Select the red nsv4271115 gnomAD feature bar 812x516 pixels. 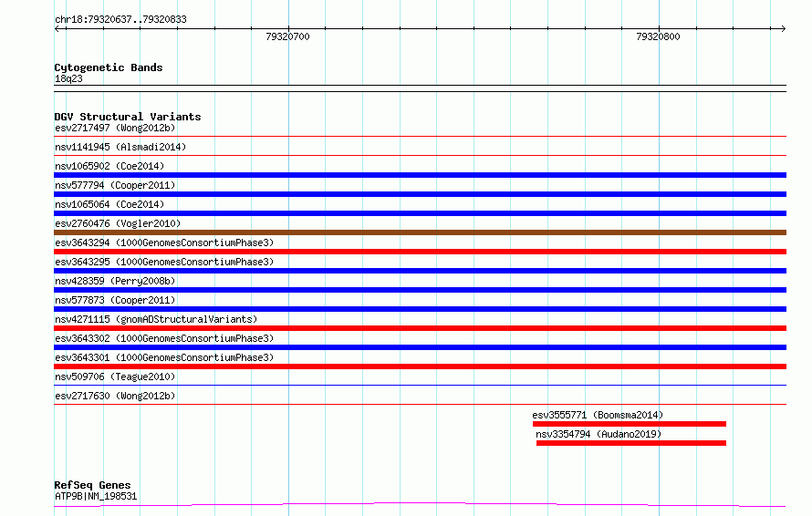tap(420, 328)
